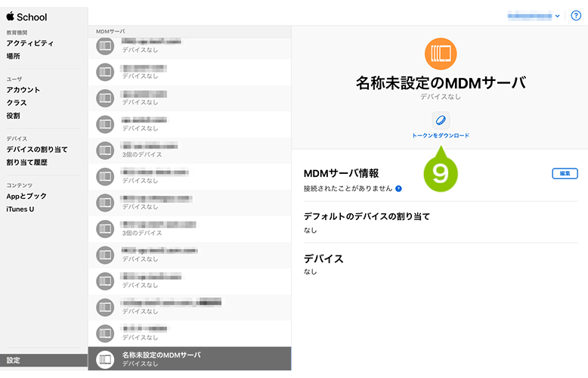Viewport: 588px width, 378px height.
Task: Click the 名称未設定のMDMサーバ page title
Action: click(x=441, y=83)
